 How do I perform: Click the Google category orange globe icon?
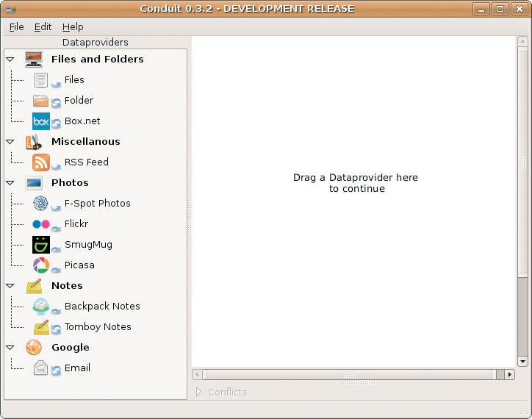pyautogui.click(x=34, y=348)
